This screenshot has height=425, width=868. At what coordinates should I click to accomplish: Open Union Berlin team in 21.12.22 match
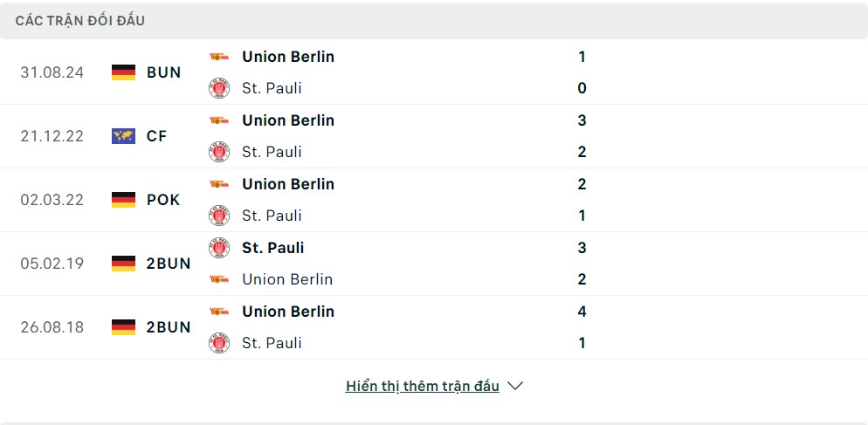(x=288, y=120)
